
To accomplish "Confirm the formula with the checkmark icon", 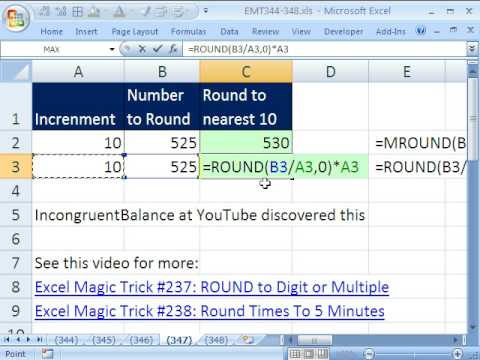I will pos(157,49).
